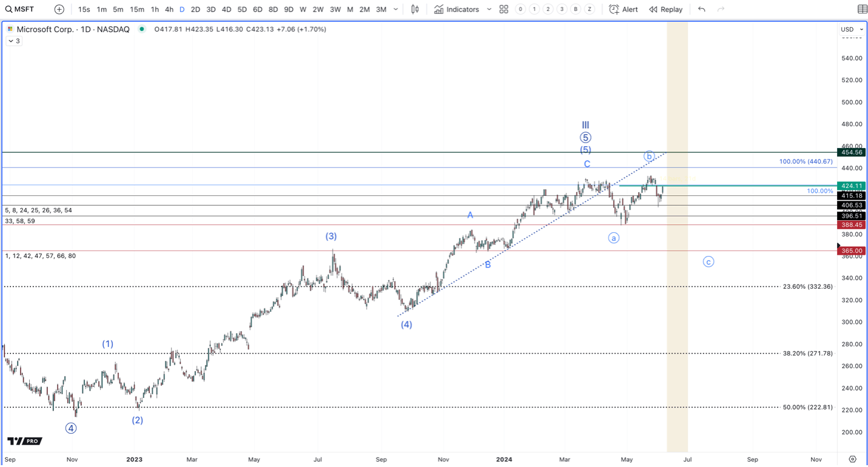Open the MSFT symbol search
The image size is (868, 467).
point(20,9)
